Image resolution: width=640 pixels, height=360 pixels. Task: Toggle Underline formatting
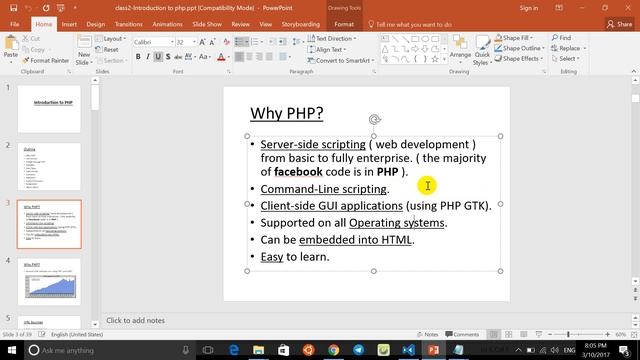pyautogui.click(x=158, y=57)
